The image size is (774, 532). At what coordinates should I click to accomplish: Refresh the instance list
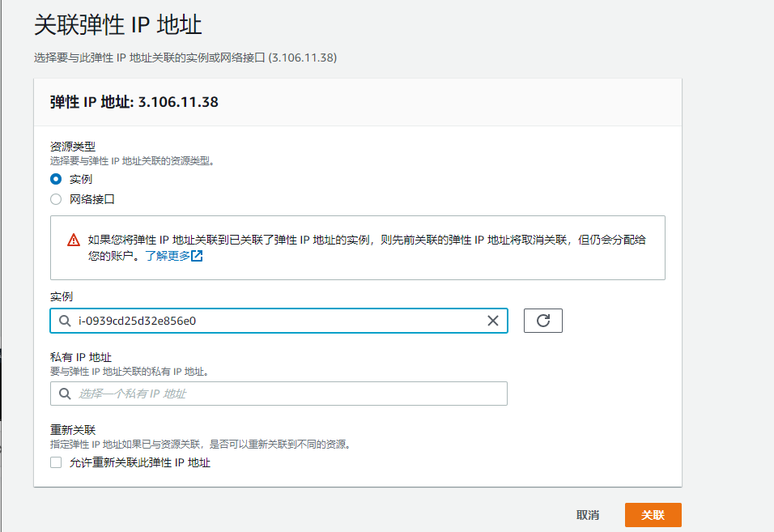coord(543,321)
